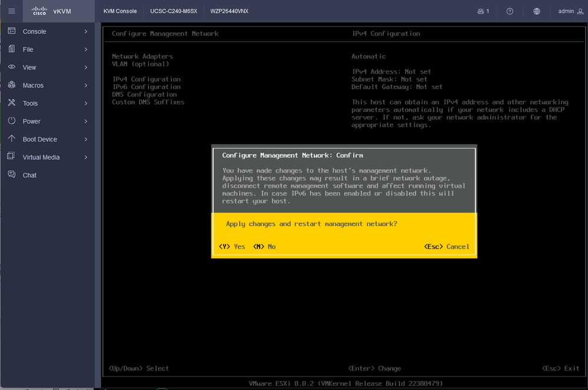Click <Y> Yes in confirm dialog
Screen dimensions: 588x390
point(232,247)
